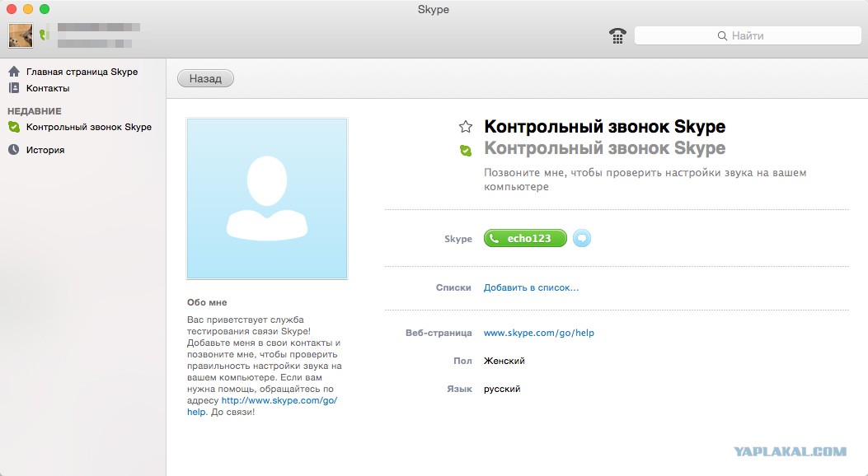
Task: Click the green fullscreen window button
Action: click(x=45, y=9)
